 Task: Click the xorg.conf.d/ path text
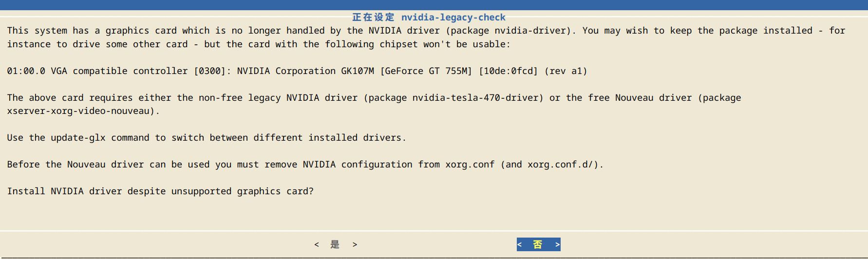[x=560, y=165]
